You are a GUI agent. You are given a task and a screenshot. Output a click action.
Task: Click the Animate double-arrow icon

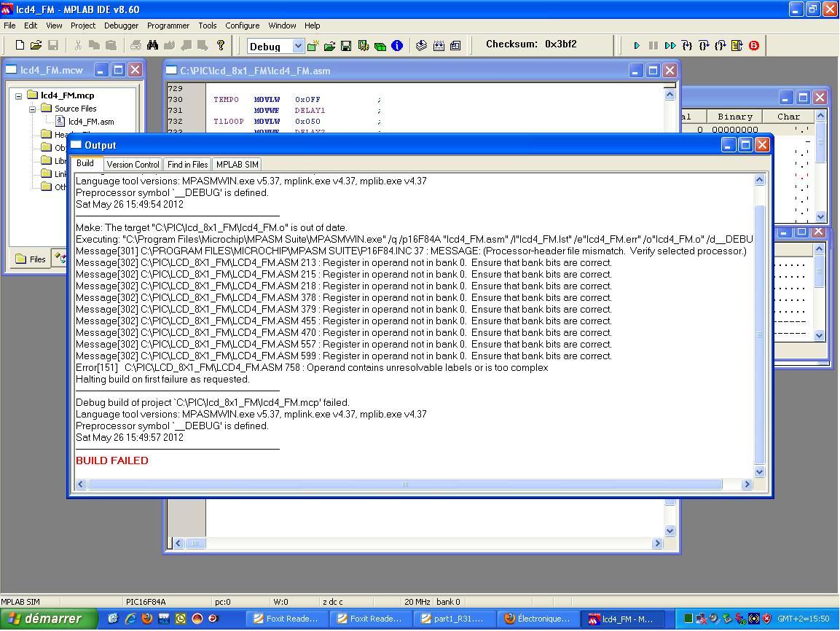(670, 46)
